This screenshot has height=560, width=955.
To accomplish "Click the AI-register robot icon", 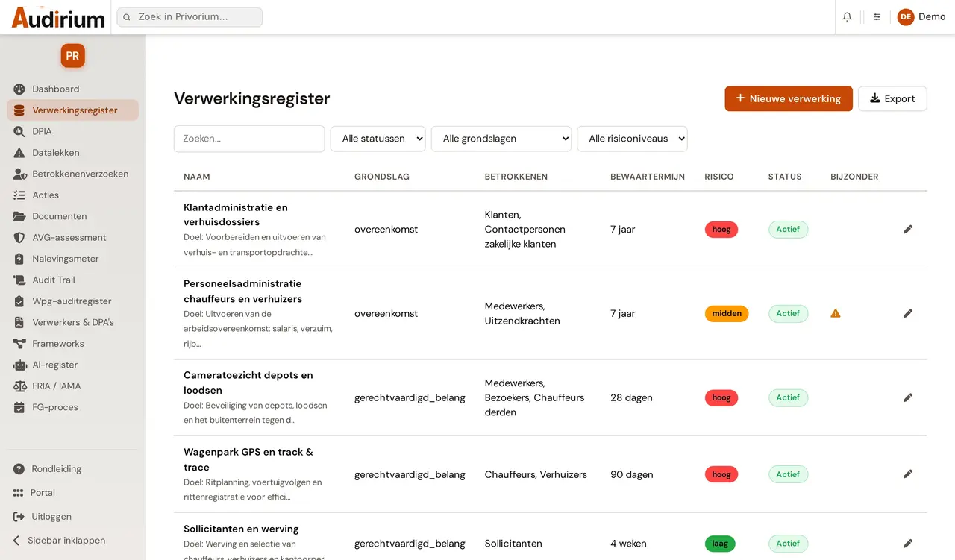I will click(x=19, y=365).
